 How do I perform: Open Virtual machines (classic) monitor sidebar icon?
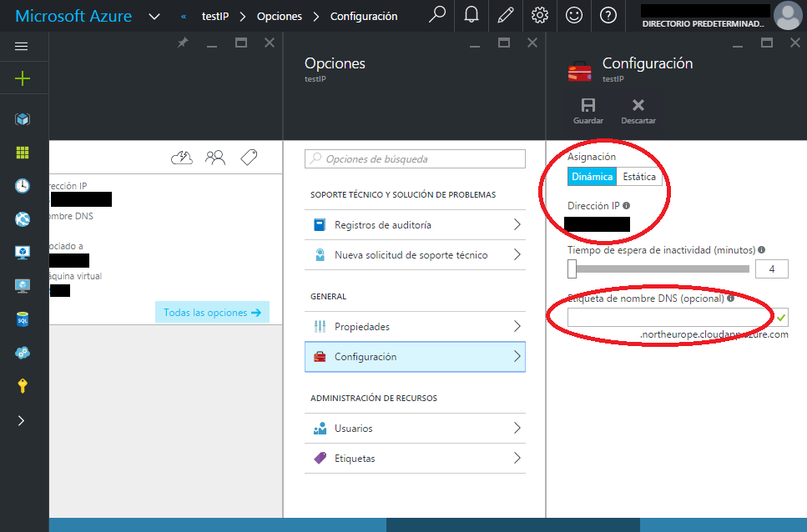point(23,253)
